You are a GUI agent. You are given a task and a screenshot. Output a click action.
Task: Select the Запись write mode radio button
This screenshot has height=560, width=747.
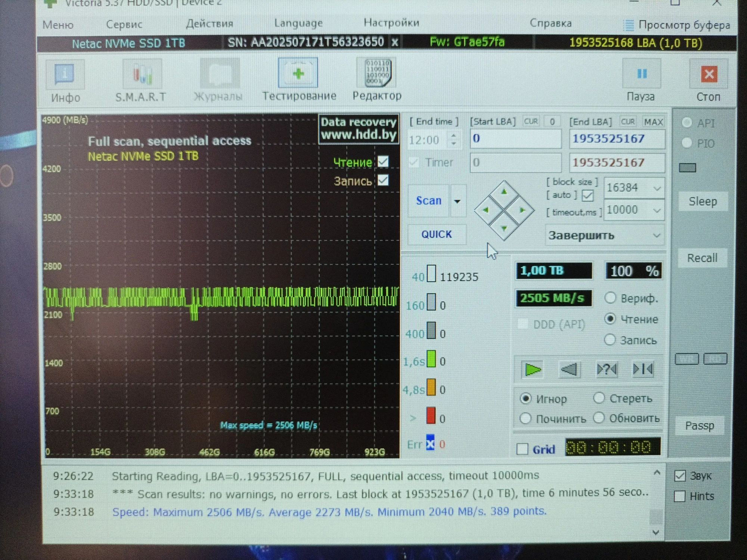point(610,340)
